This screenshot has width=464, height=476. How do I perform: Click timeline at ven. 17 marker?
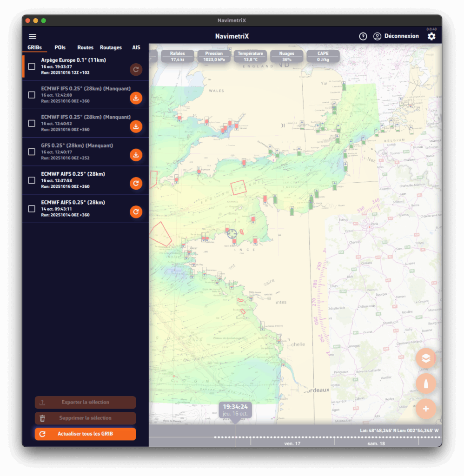(292, 443)
